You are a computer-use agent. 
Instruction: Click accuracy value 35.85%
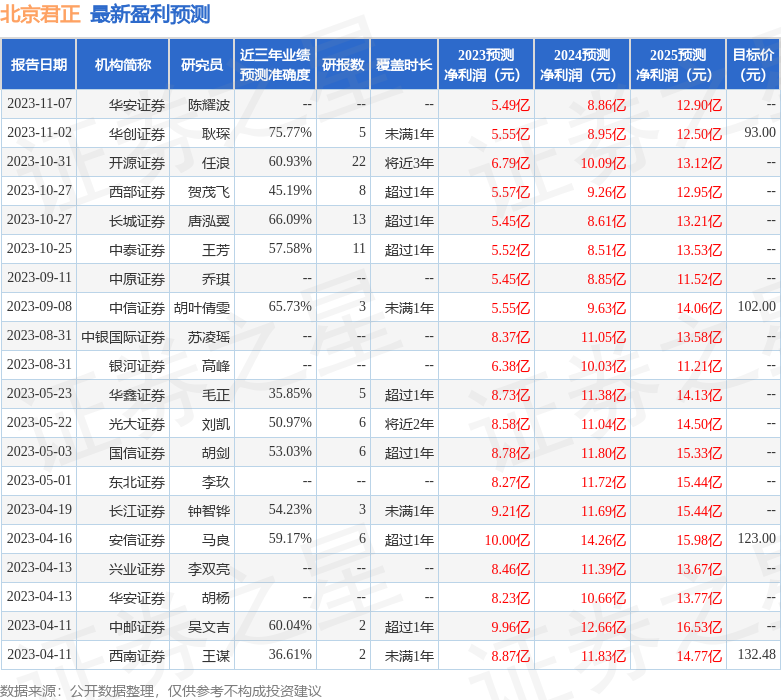click(x=290, y=393)
